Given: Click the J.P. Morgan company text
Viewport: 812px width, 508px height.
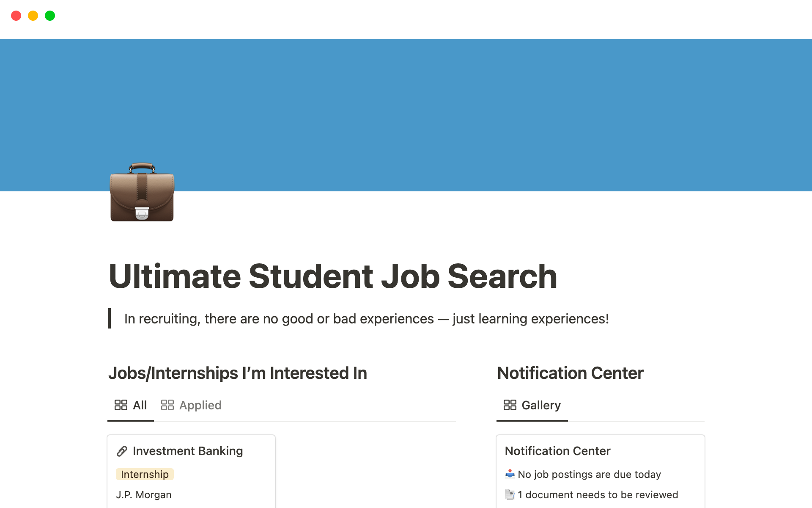Looking at the screenshot, I should tap(144, 495).
